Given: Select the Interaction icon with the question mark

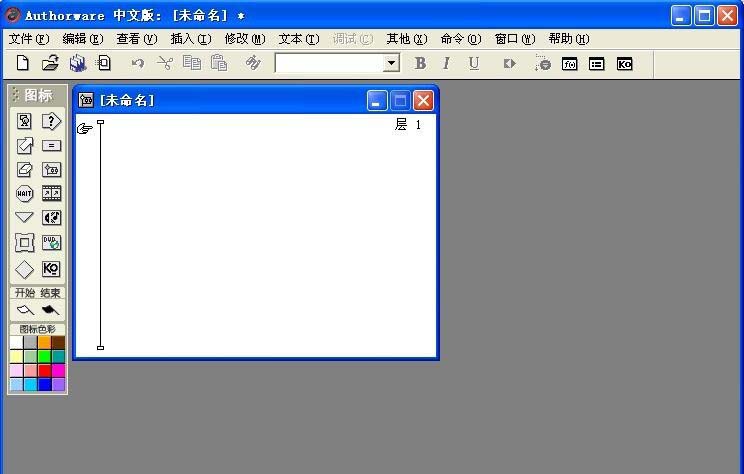Looking at the screenshot, I should pos(51,121).
